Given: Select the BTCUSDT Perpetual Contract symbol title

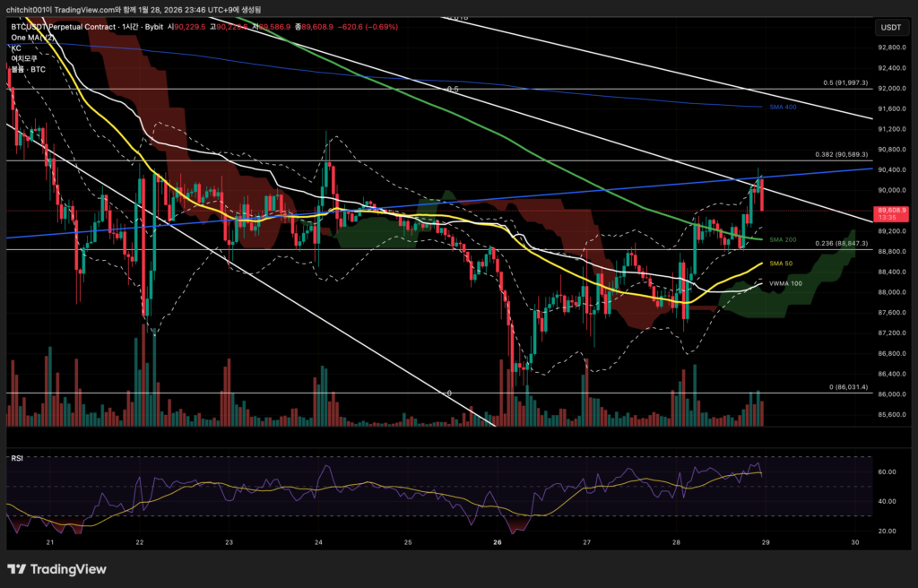Looking at the screenshot, I should [70, 27].
